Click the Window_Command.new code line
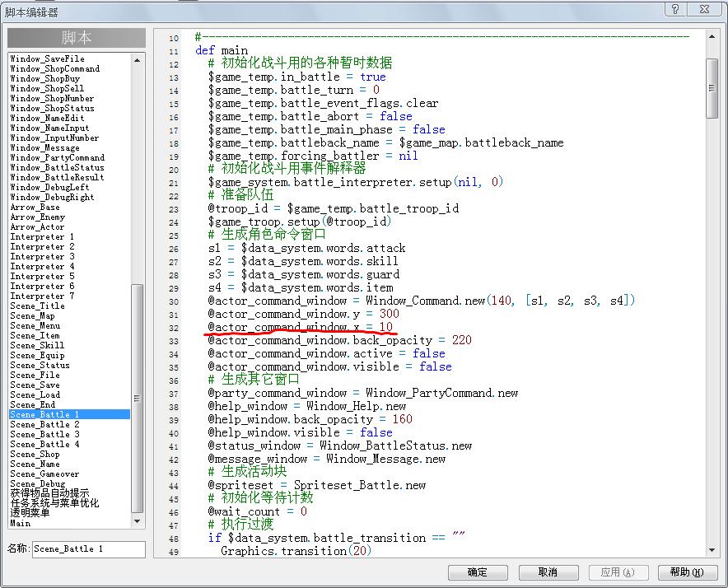 tap(421, 301)
